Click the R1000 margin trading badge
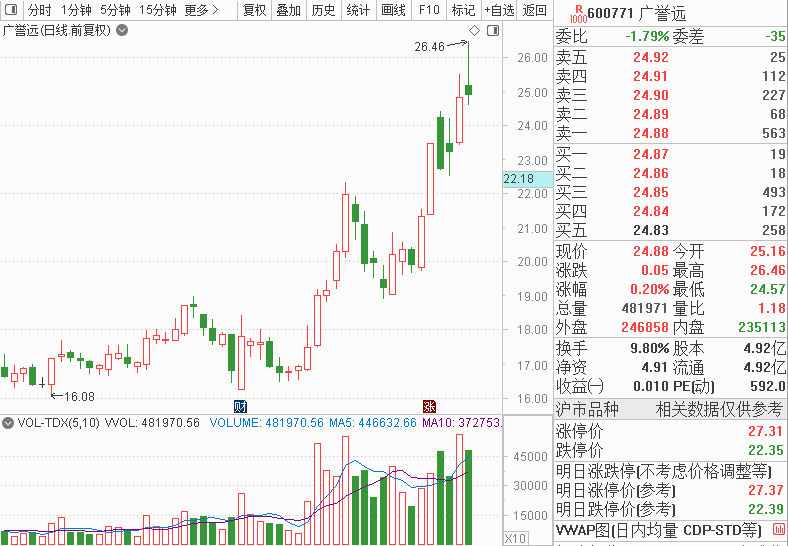This screenshot has height=546, width=788. 579,14
